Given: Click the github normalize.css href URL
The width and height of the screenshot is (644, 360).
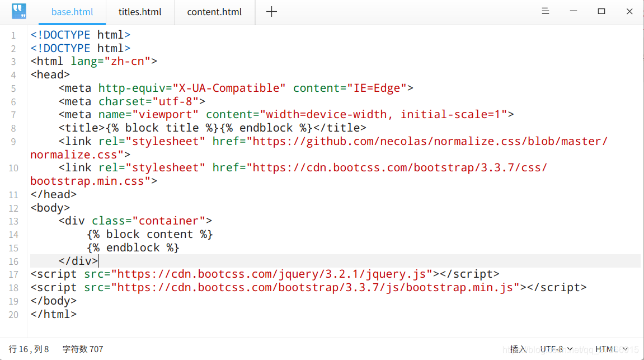Looking at the screenshot, I should [x=430, y=141].
